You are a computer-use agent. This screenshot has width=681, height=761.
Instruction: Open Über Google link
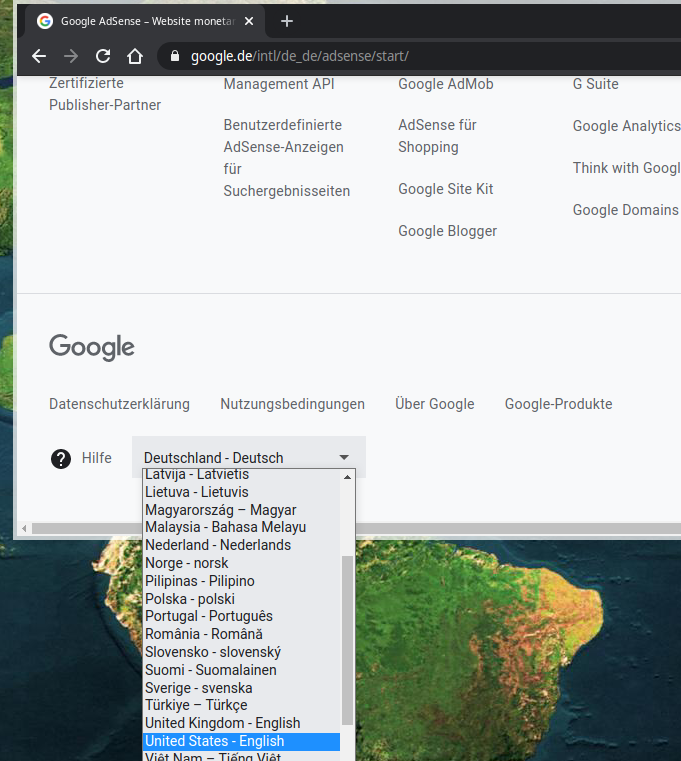(x=434, y=404)
